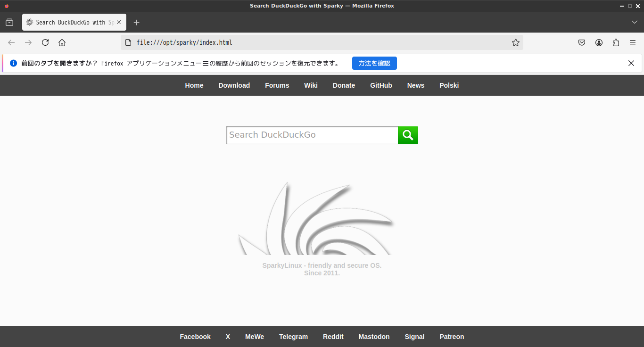Dismiss the session restore notification bar

coord(631,63)
